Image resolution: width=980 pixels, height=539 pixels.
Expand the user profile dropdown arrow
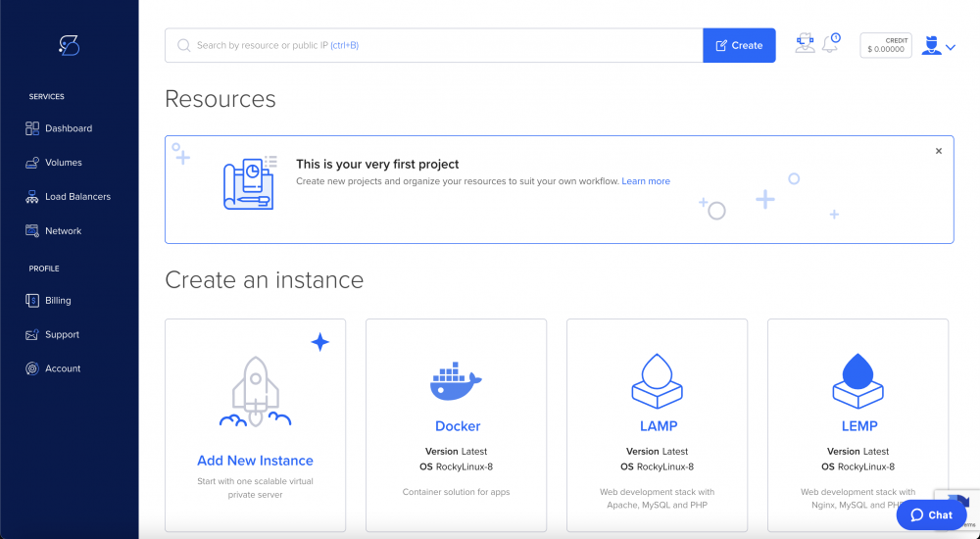pos(951,47)
